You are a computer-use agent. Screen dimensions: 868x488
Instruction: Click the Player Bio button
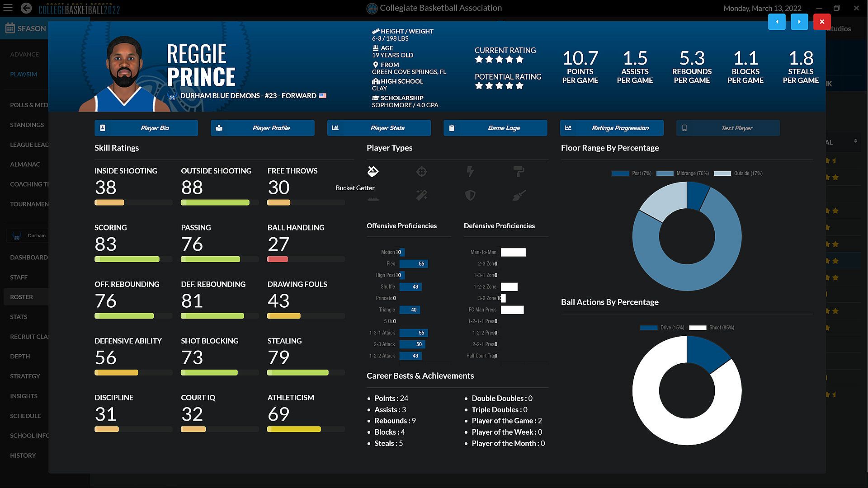pyautogui.click(x=146, y=128)
